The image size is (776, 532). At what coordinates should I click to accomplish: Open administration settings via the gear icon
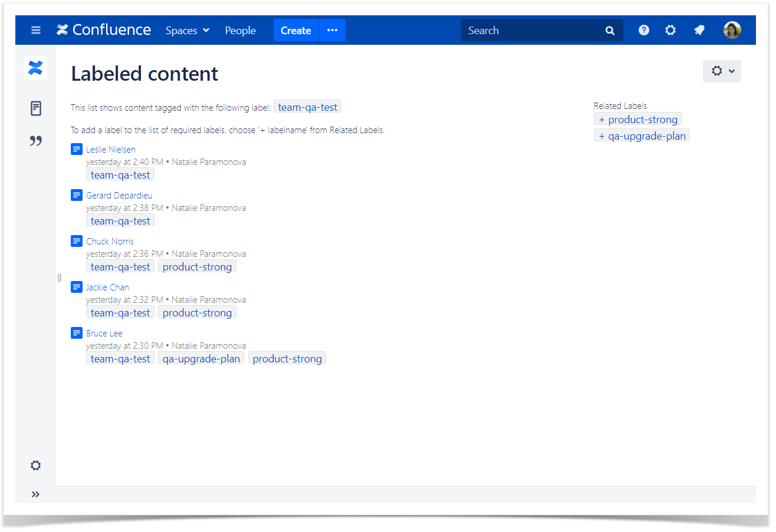[670, 29]
